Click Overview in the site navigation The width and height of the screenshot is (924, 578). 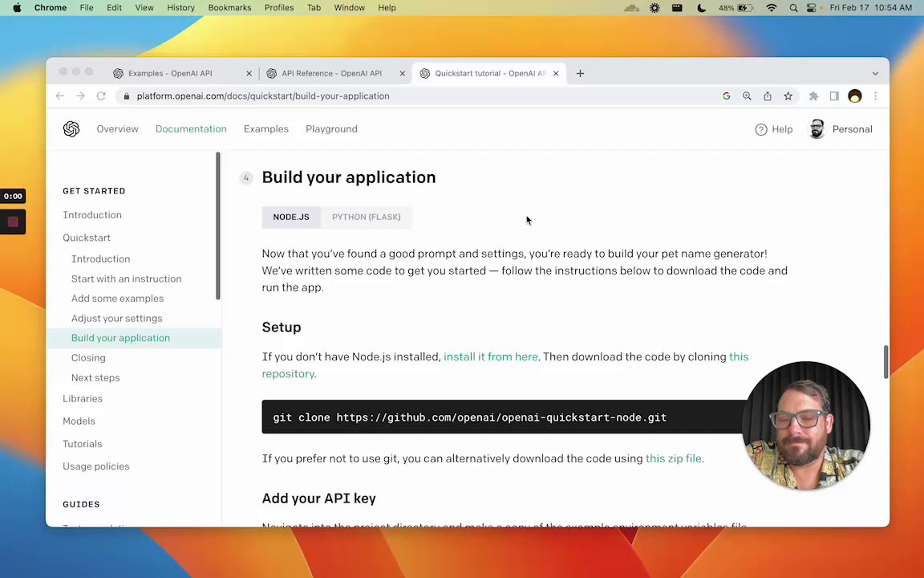117,129
